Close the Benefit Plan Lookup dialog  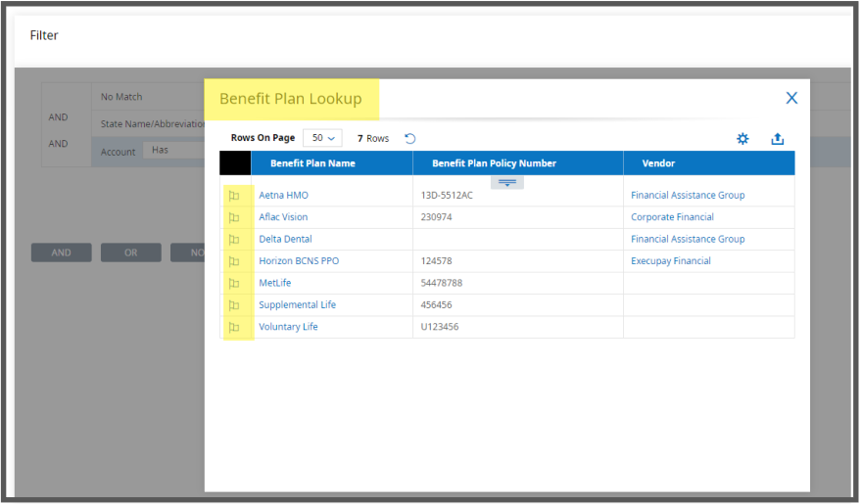791,98
